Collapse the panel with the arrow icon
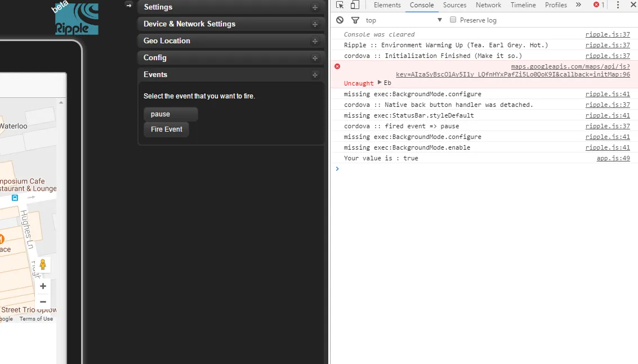This screenshot has width=638, height=364. pos(129,5)
